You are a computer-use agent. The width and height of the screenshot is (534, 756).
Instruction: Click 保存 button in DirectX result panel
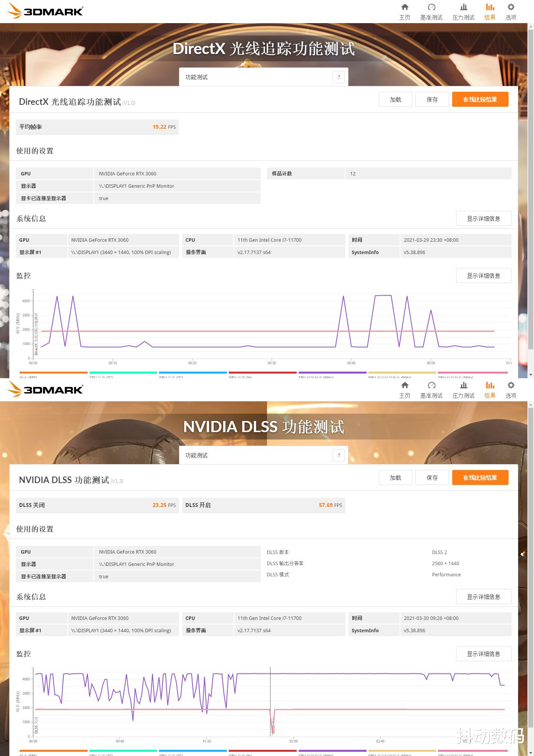click(x=432, y=99)
